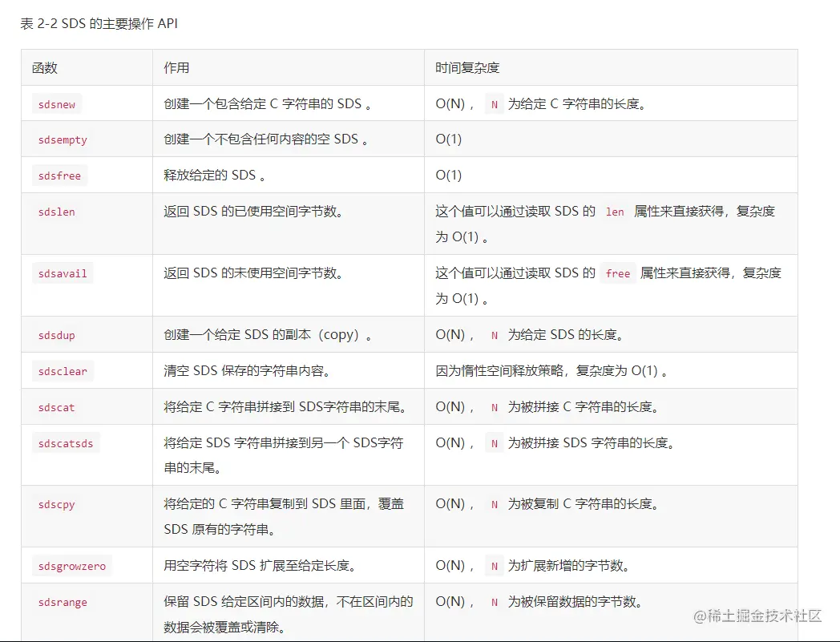Click the inline 'len' code tag
Screen dimensions: 840x642
(615, 212)
